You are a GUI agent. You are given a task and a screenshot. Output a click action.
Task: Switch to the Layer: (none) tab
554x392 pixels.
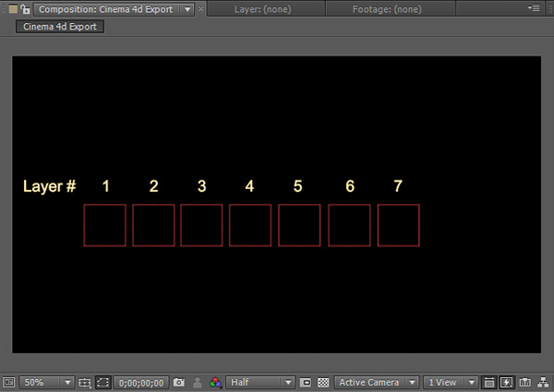coord(263,9)
